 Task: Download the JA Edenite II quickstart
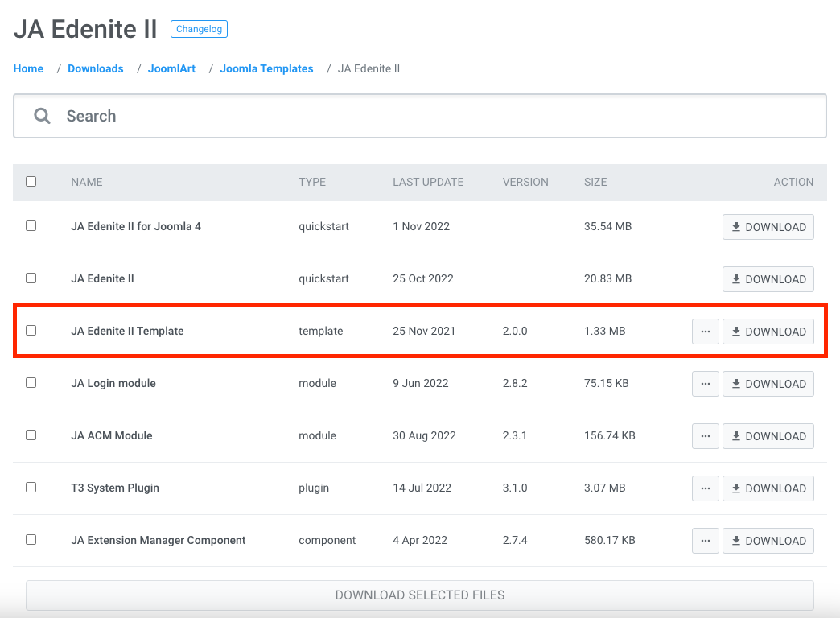click(768, 279)
